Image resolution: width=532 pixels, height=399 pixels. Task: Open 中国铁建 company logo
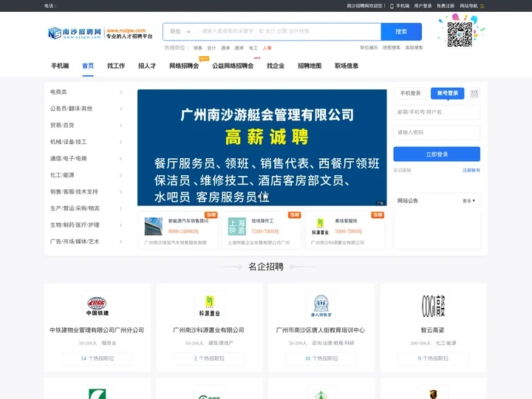click(x=97, y=306)
